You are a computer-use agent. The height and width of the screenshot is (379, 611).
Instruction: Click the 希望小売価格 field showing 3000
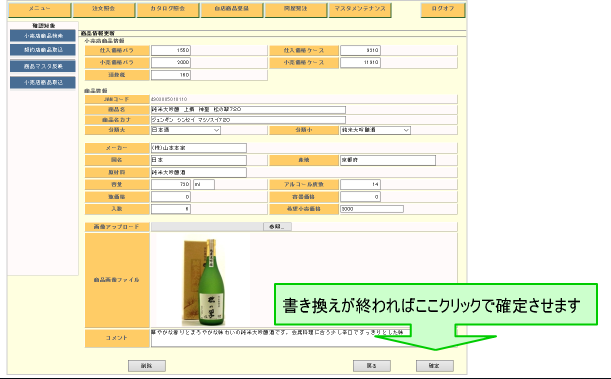[x=372, y=209]
